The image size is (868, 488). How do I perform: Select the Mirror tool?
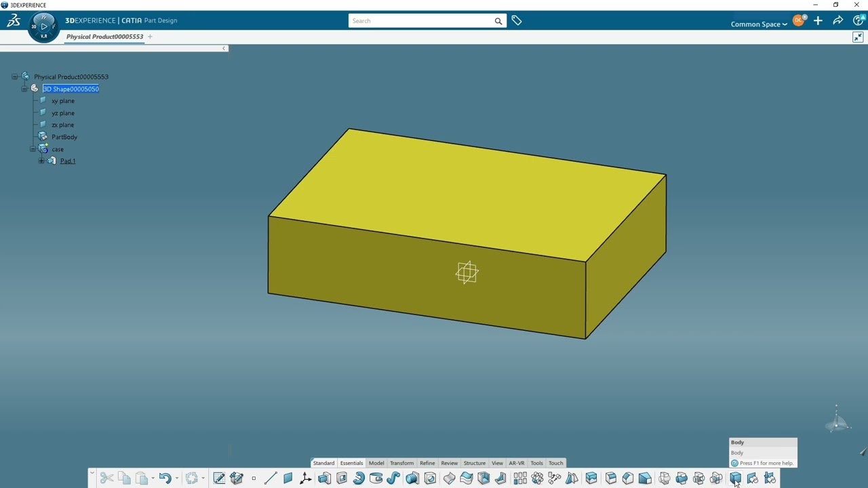pos(572,479)
